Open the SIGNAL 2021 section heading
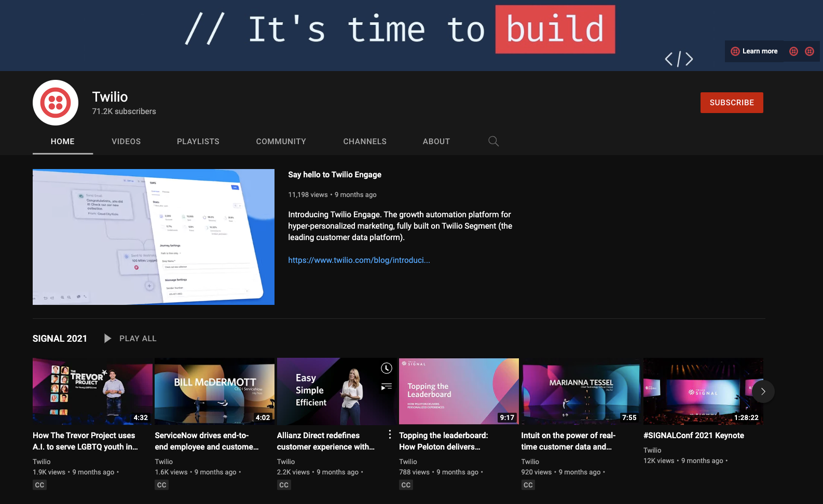823x504 pixels. [x=60, y=339]
